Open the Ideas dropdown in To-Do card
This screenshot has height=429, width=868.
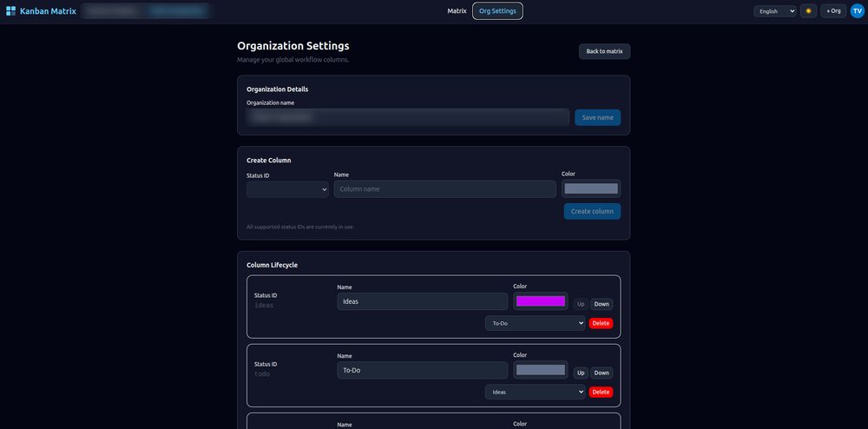[535, 392]
